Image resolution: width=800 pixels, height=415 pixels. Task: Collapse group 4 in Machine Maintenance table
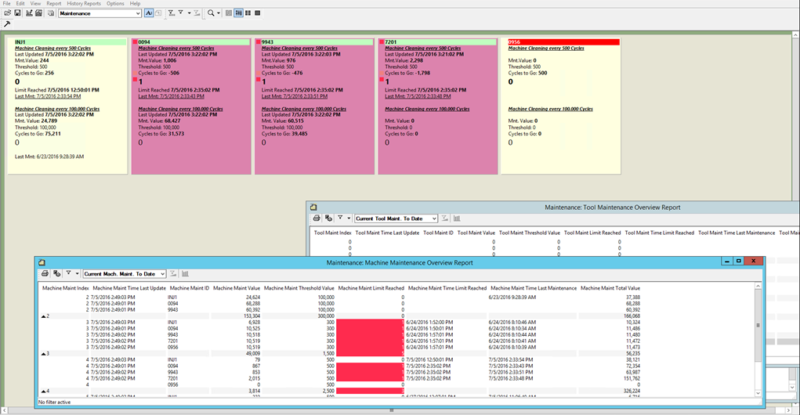point(44,391)
